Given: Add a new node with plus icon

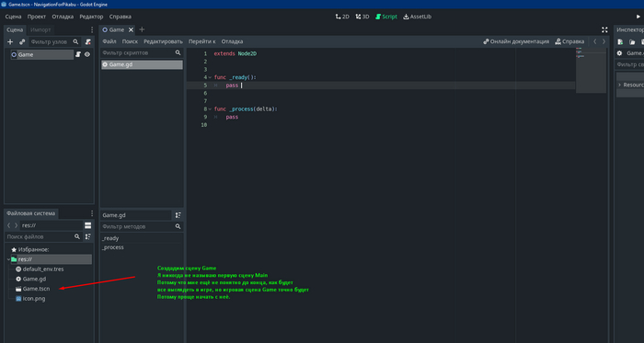Looking at the screenshot, I should coord(10,42).
